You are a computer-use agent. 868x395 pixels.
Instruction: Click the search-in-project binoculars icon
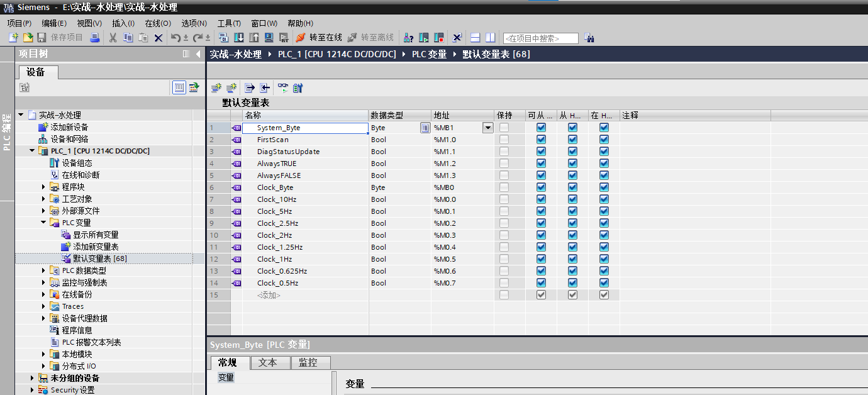[589, 38]
